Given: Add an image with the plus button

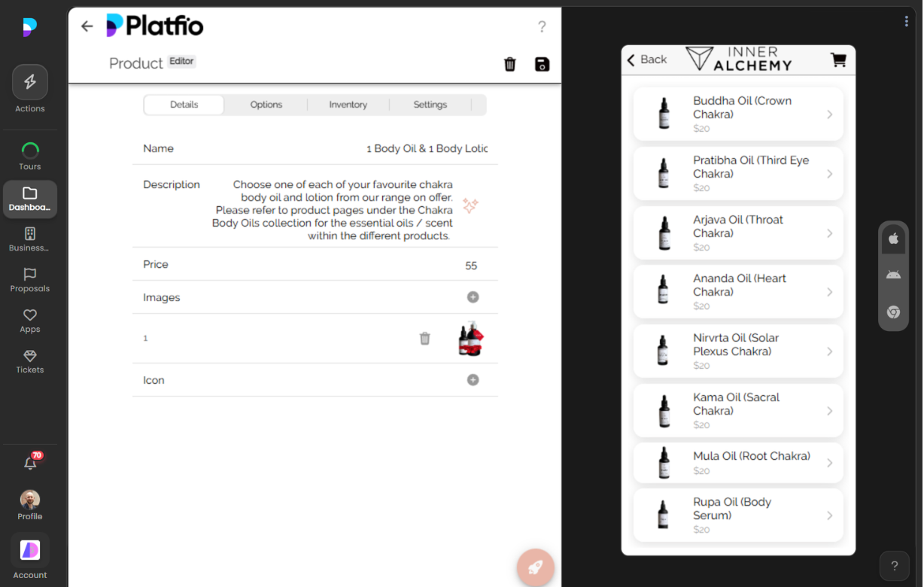Looking at the screenshot, I should click(473, 297).
